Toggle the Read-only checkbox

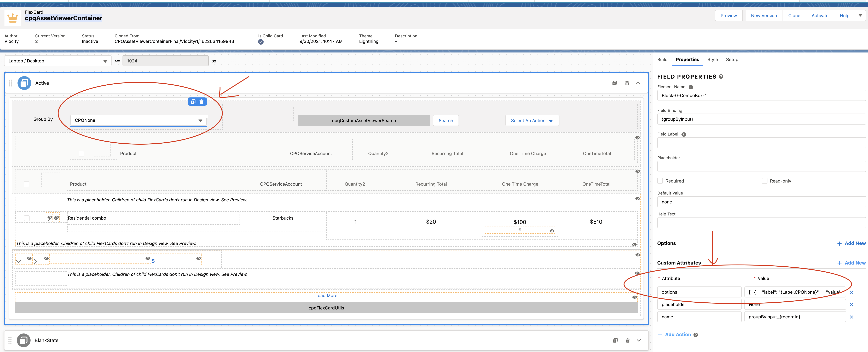point(765,181)
